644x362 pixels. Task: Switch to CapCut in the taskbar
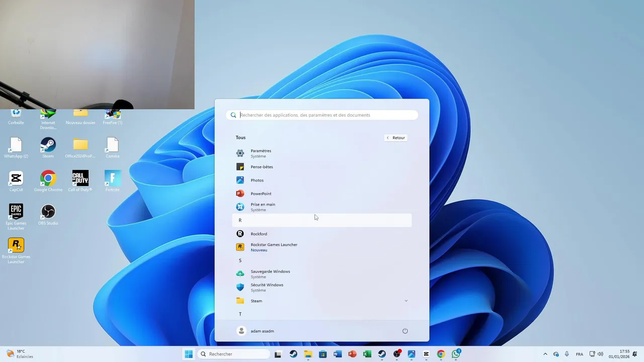coord(426,354)
